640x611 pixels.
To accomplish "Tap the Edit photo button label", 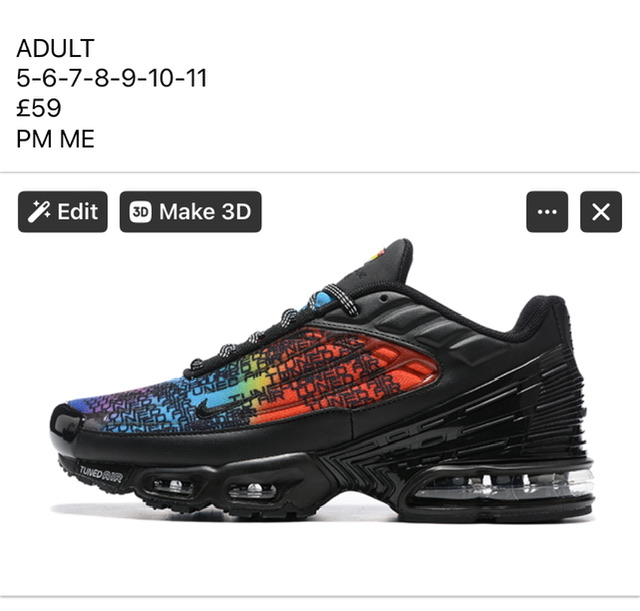I will click(78, 211).
